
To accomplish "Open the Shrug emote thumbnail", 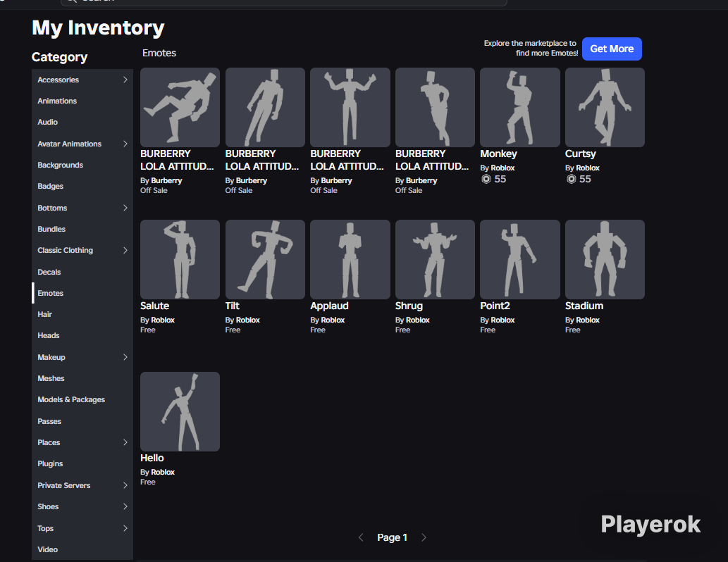I will point(435,259).
